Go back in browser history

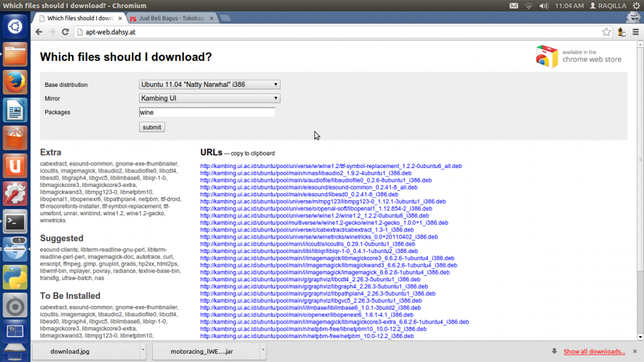tap(39, 32)
